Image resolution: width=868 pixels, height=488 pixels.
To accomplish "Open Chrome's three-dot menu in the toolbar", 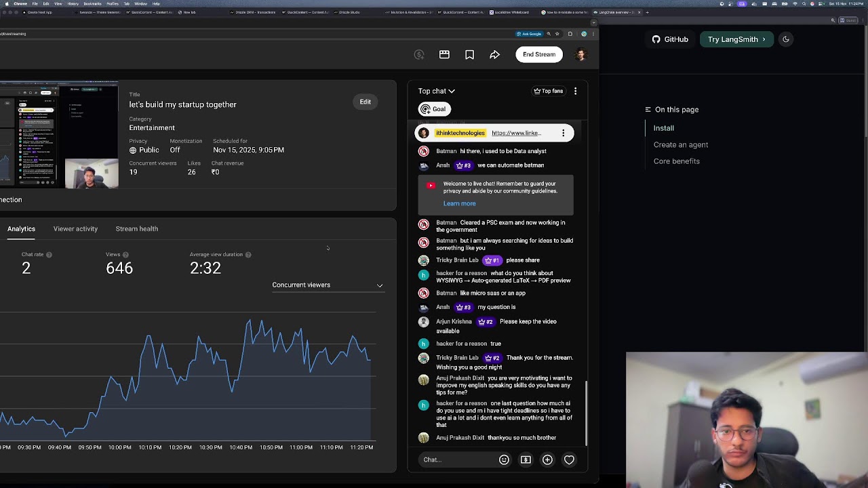I will (x=593, y=34).
